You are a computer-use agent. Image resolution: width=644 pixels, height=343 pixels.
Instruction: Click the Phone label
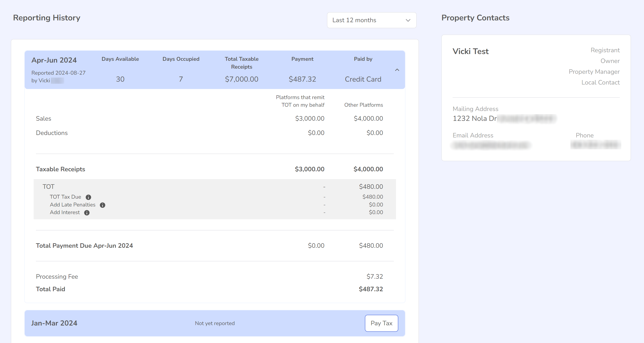pyautogui.click(x=585, y=135)
